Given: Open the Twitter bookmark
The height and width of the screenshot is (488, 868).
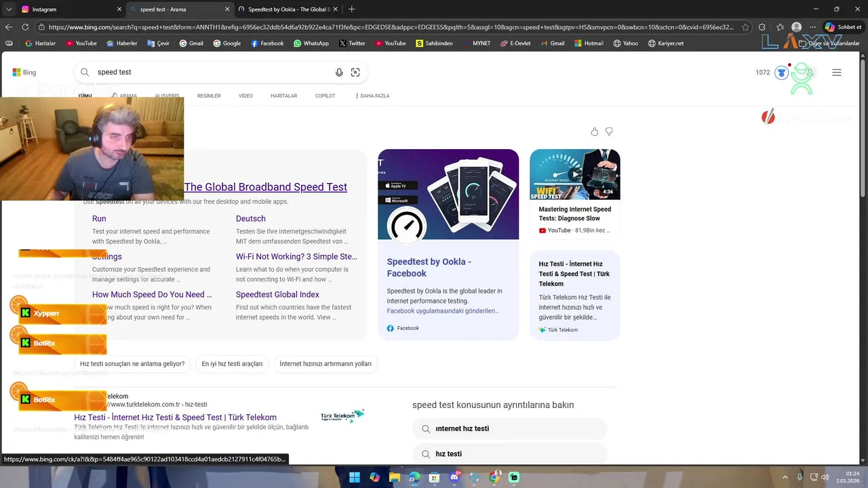Looking at the screenshot, I should coord(352,43).
